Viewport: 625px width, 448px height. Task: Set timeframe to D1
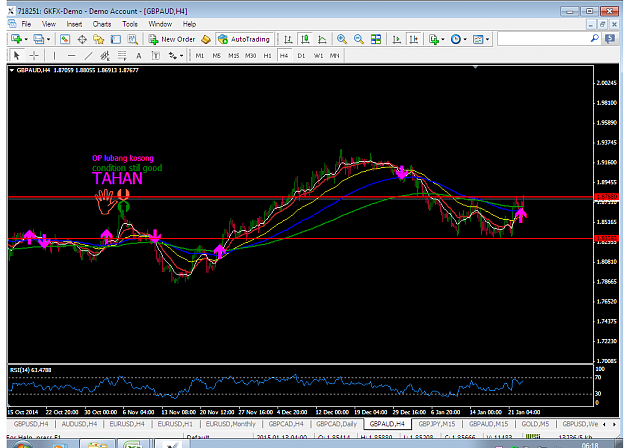301,56
